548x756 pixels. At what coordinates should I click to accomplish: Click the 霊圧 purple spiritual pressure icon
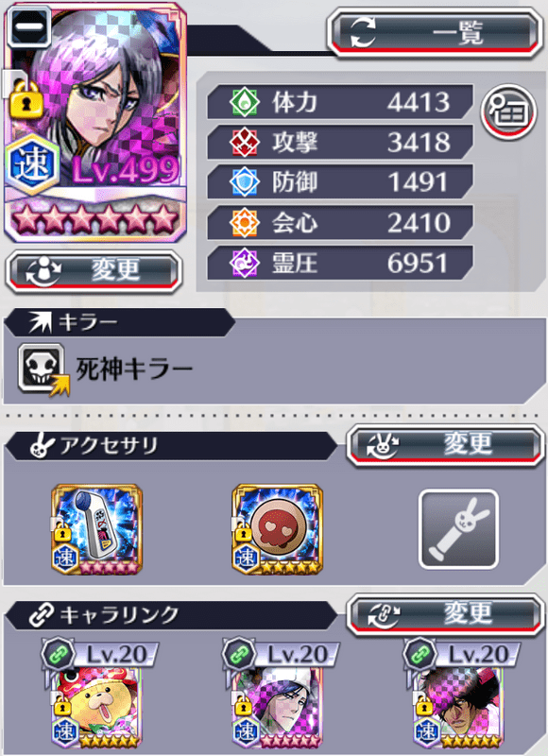pyautogui.click(x=245, y=264)
